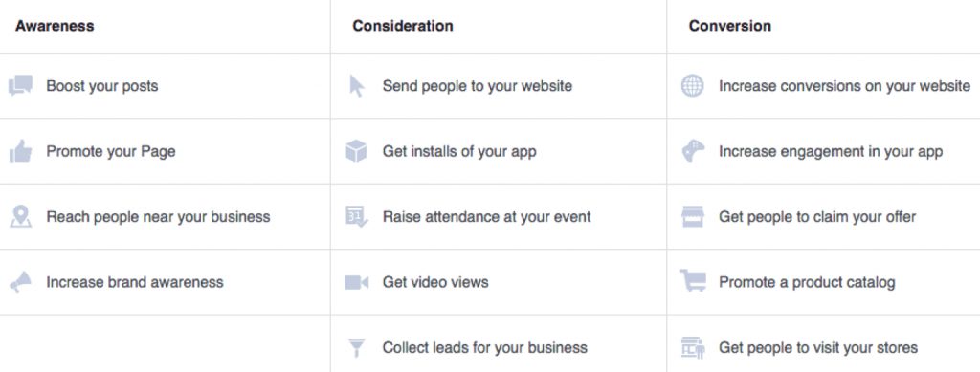Screen dimensions: 980x372
Task: Click the calendar icon for event attendance
Action: [x=357, y=216]
